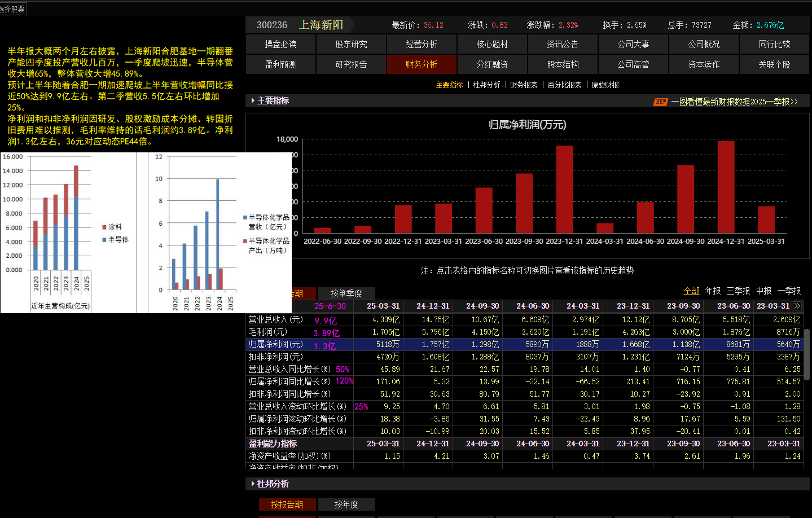This screenshot has height=518, width=812.
Task: Open 股本结构 tab
Action: coord(563,64)
